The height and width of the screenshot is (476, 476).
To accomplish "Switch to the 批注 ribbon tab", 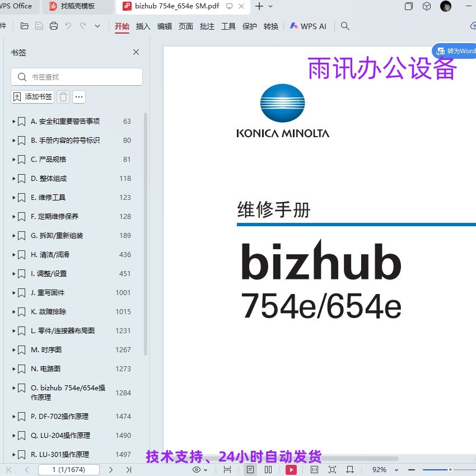I will (x=207, y=26).
